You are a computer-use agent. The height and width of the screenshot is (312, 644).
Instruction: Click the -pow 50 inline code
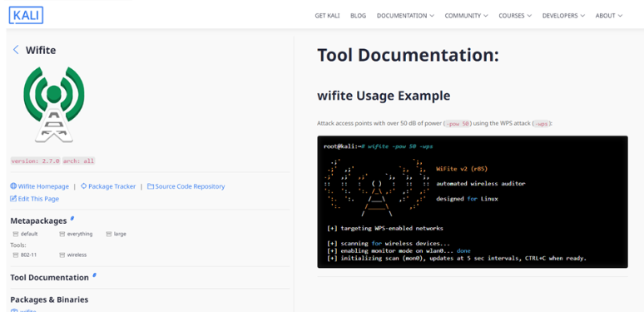pos(458,123)
